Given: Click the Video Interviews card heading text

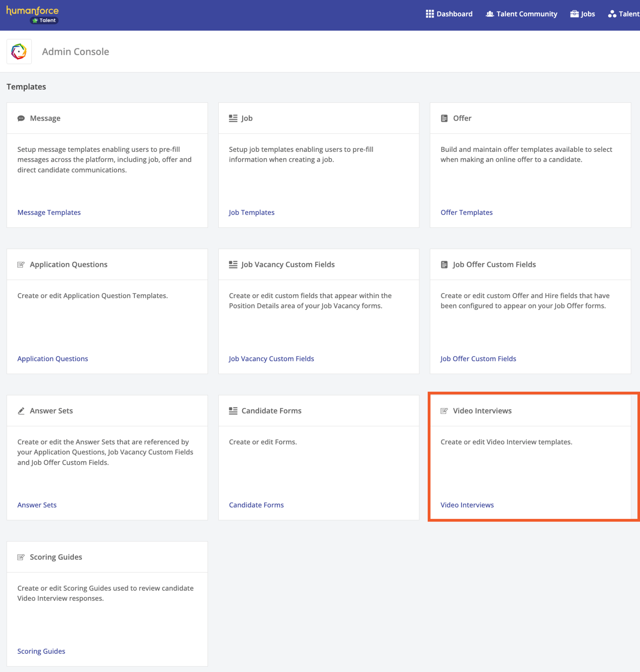Looking at the screenshot, I should 482,411.
